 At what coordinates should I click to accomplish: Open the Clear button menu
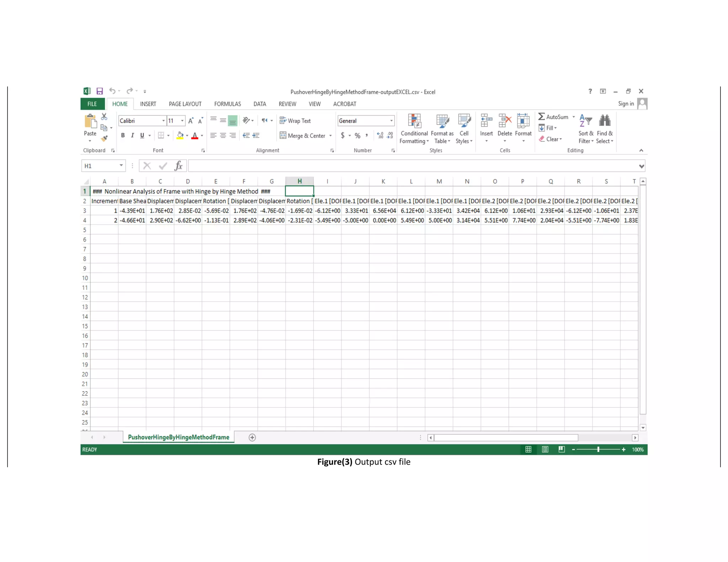coord(550,139)
